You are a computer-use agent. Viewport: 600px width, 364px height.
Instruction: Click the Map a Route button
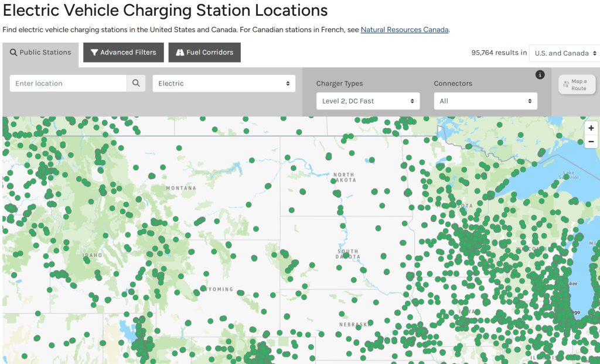coord(577,84)
